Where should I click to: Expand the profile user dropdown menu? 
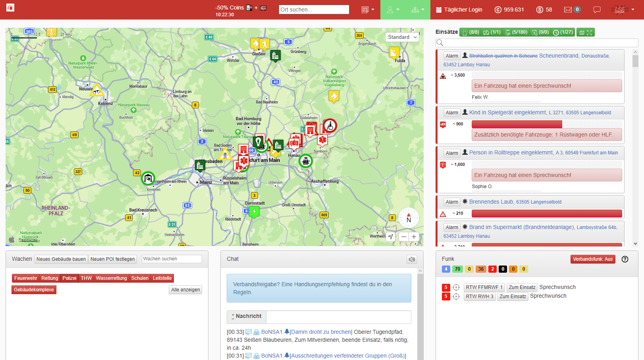[393, 10]
